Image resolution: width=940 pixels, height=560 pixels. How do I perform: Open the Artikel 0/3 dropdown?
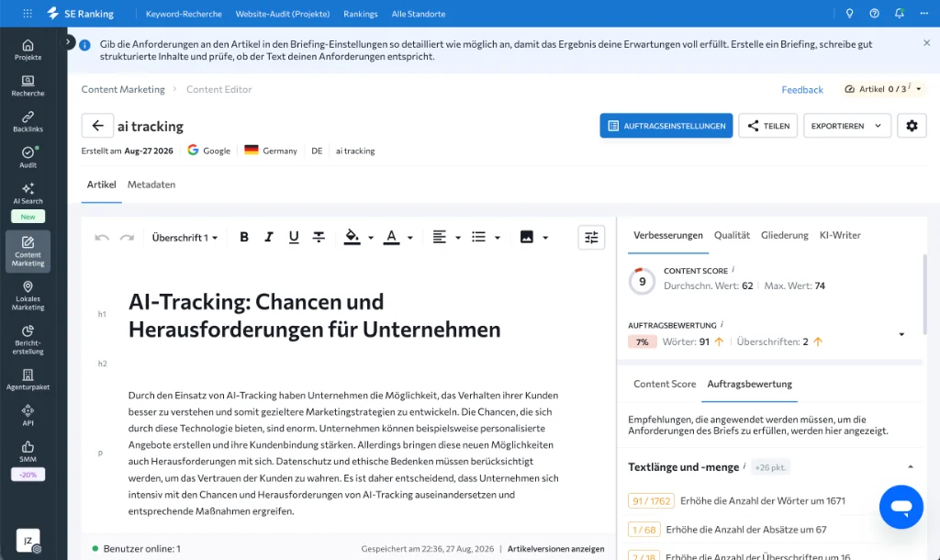coord(882,89)
